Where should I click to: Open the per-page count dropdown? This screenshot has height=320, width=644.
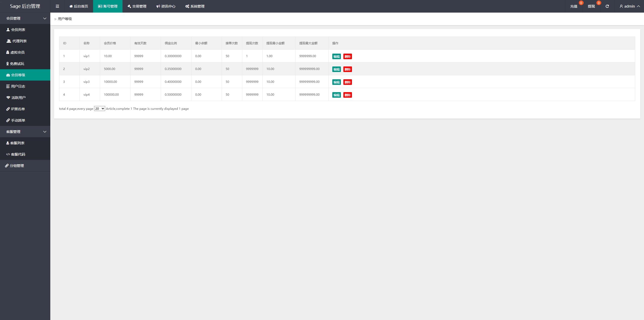[x=99, y=109]
